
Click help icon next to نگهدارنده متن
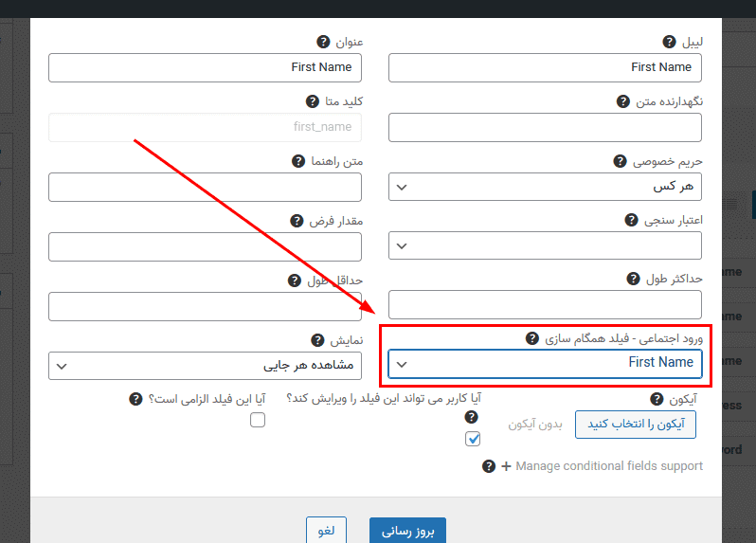tap(623, 101)
